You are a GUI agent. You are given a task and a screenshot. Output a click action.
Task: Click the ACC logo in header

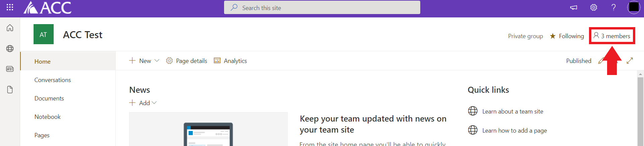point(47,8)
